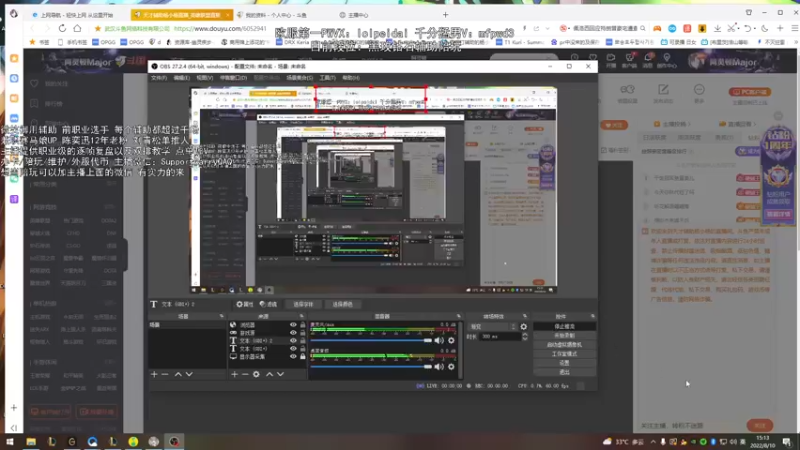
Task: Adjust microphone volume slider in mixer
Action: pyautogui.click(x=371, y=340)
